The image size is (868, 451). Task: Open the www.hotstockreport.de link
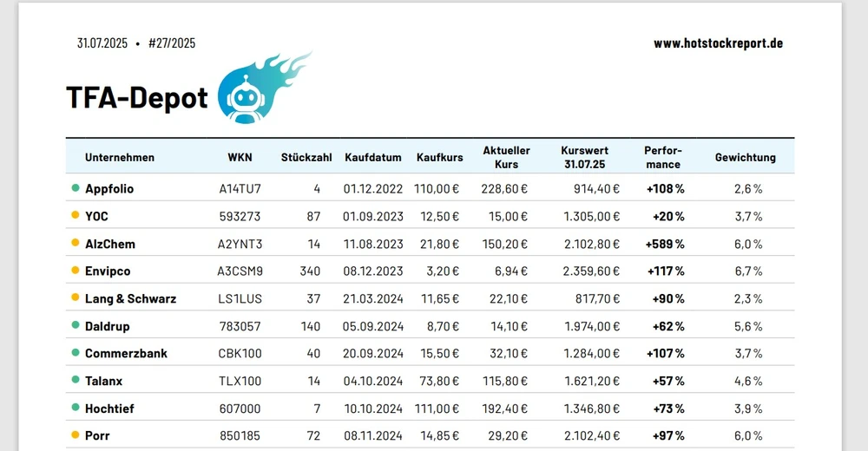[718, 43]
